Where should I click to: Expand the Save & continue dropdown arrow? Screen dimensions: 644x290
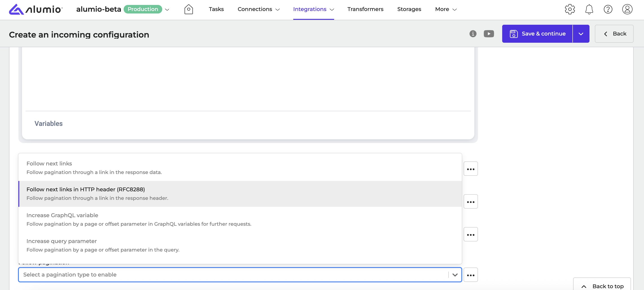[x=580, y=33]
